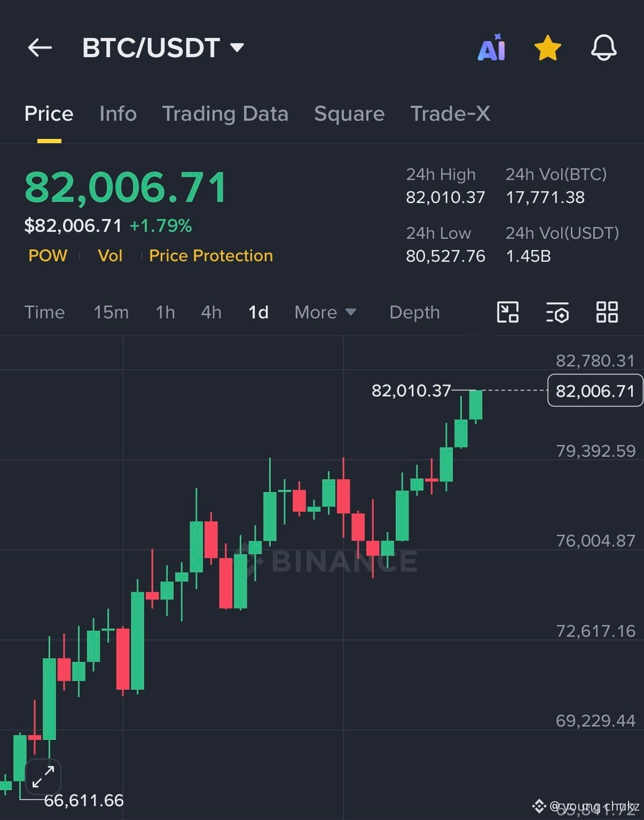Select the Time chart interval
This screenshot has width=644, height=820.
click(44, 312)
